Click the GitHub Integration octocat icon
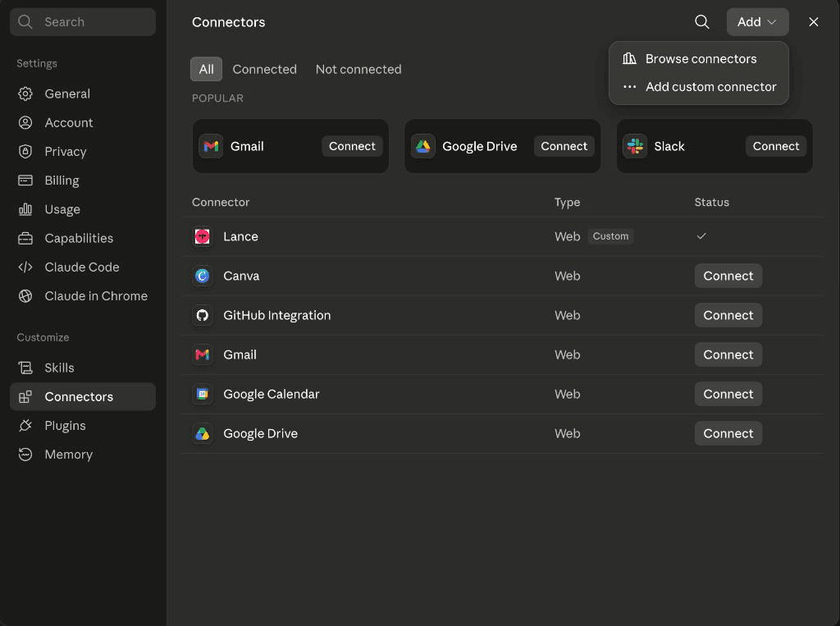Image resolution: width=840 pixels, height=626 pixels. coord(203,315)
